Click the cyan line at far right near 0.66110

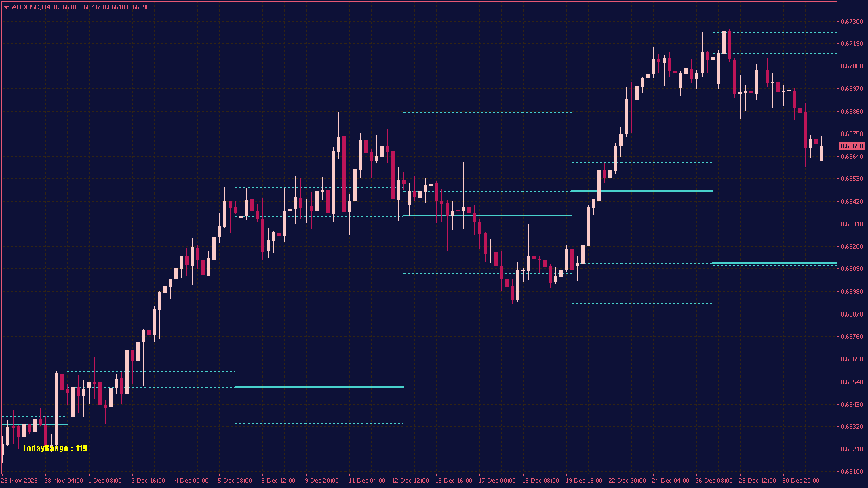tap(773, 262)
